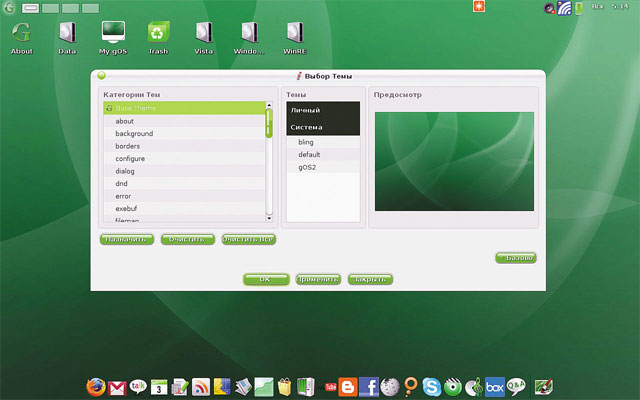Open the Google Talk dock icon
Screen dimensions: 640x400
(138, 386)
